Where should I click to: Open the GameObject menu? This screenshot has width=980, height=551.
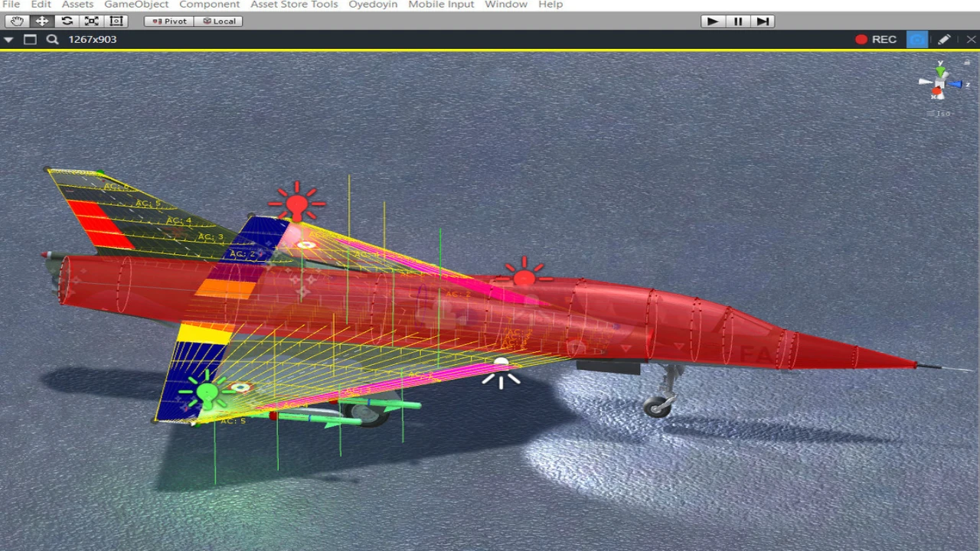pos(136,5)
